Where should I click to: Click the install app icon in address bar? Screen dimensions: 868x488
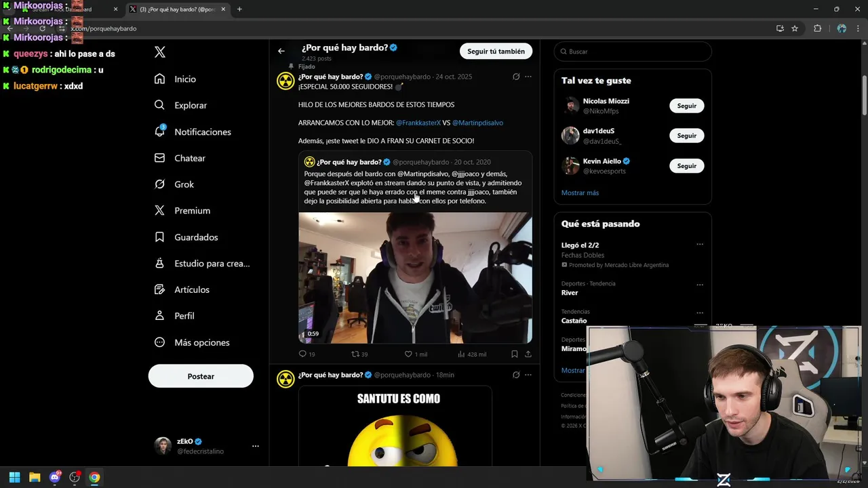point(780,28)
